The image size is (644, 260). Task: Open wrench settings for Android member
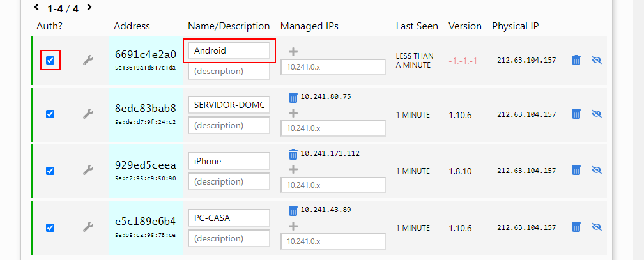88,61
